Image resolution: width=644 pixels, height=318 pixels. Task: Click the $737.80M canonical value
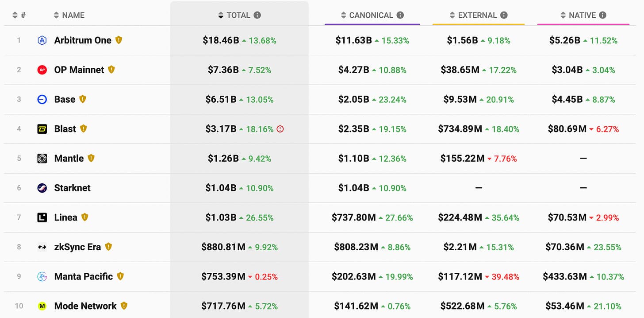pos(354,217)
